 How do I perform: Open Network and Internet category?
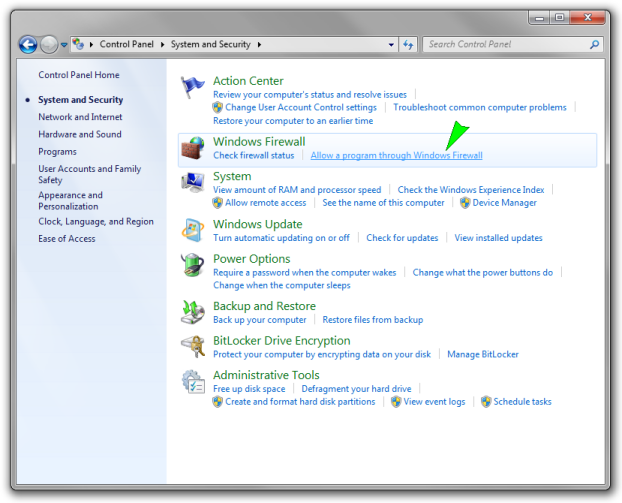[80, 117]
